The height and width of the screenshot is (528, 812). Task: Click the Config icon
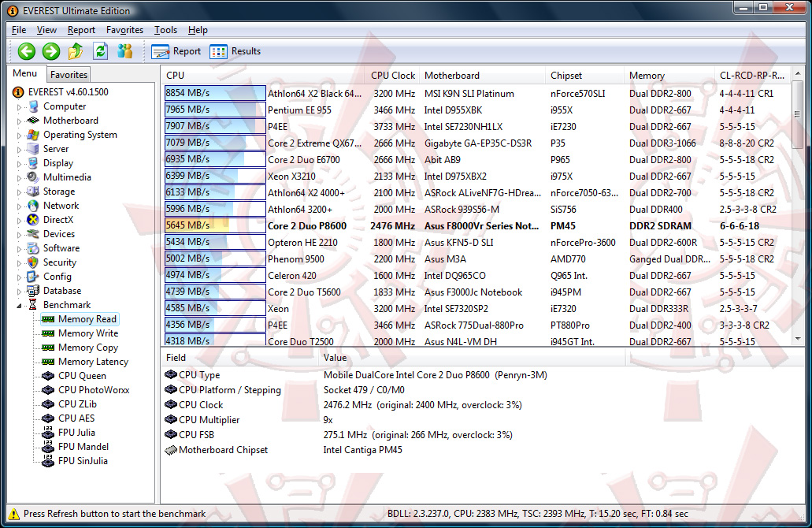(x=34, y=276)
